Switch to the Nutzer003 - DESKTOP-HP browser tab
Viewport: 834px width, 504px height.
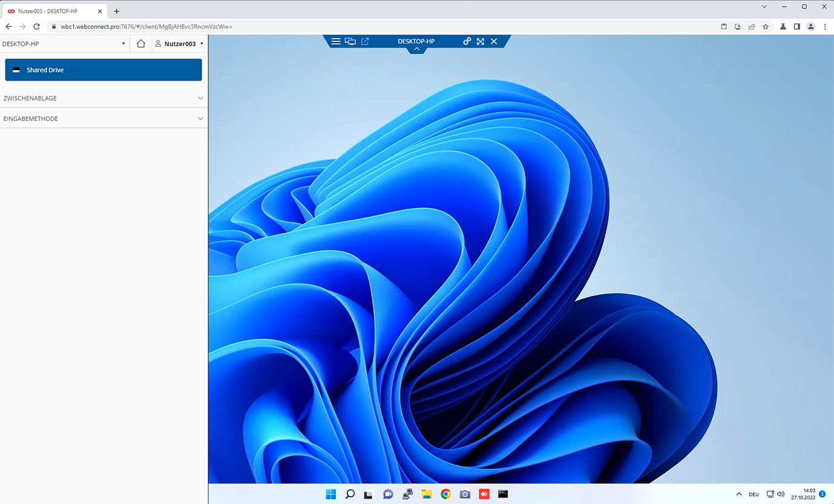coord(54,10)
